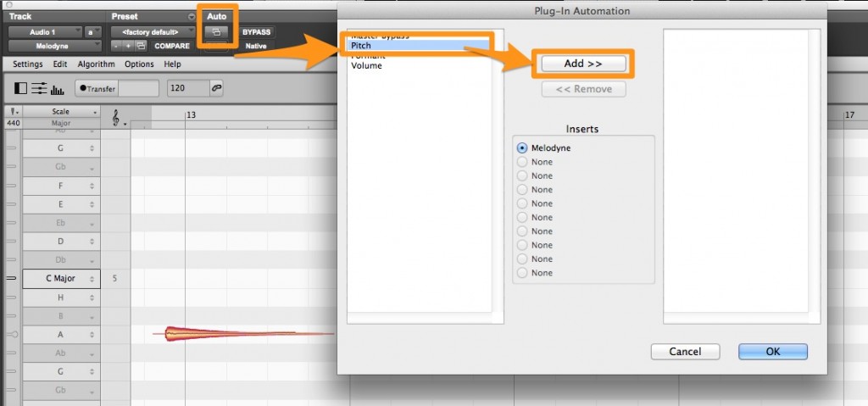Open the Options menu
Screen dimensions: 868x406
tap(140, 64)
